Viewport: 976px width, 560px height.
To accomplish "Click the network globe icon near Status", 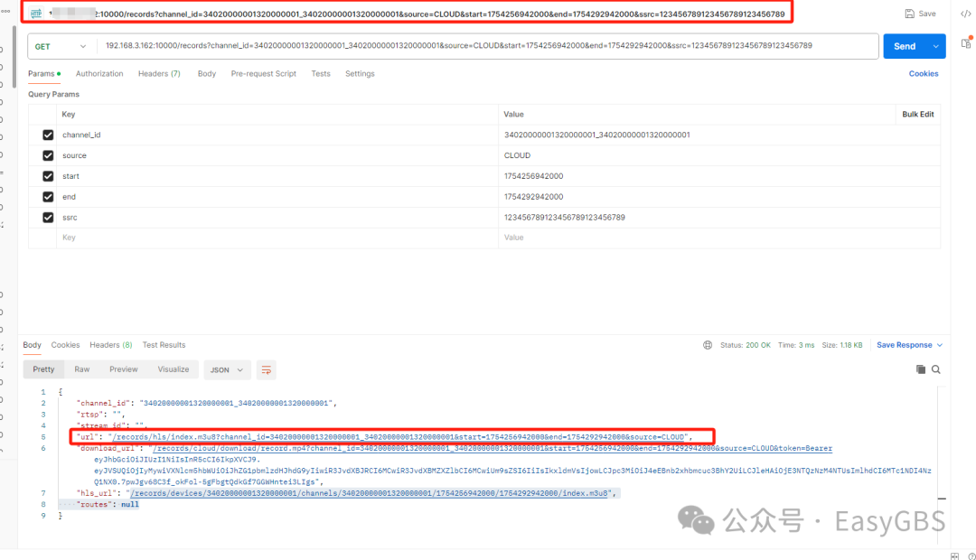I will click(708, 345).
